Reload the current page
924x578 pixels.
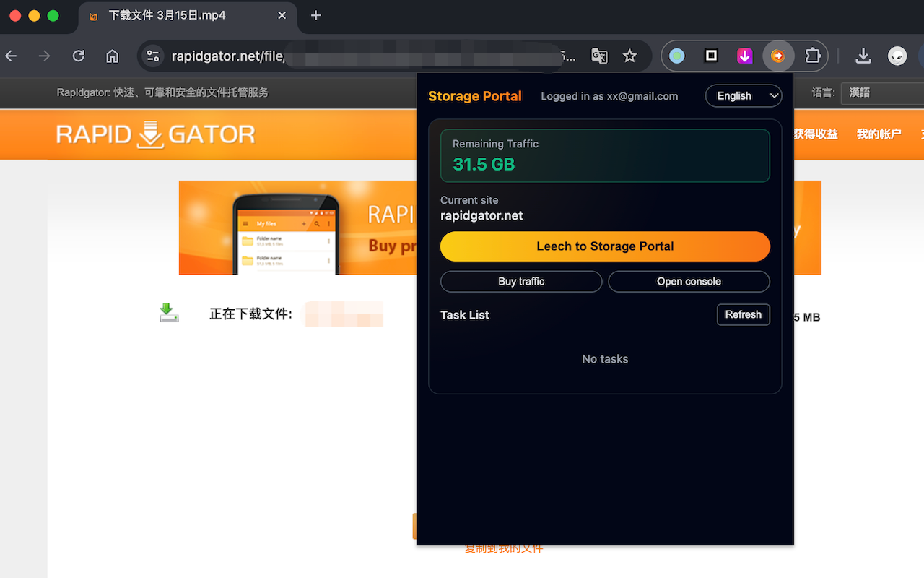coord(79,56)
